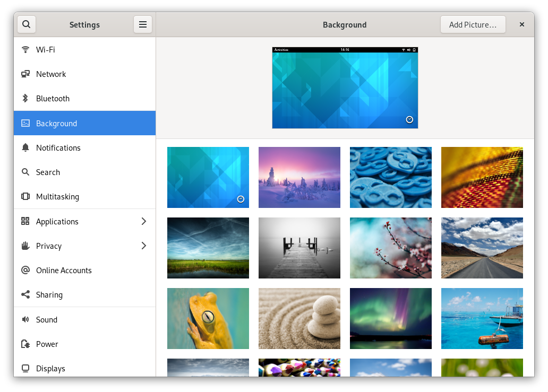Image resolution: width=548 pixels, height=392 pixels.
Task: Pick the stacked zen stones wallpaper
Action: tap(299, 318)
